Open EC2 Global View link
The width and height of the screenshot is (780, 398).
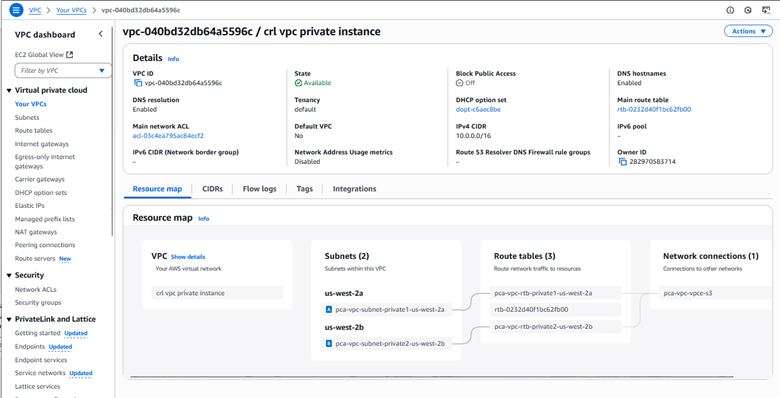[x=39, y=55]
